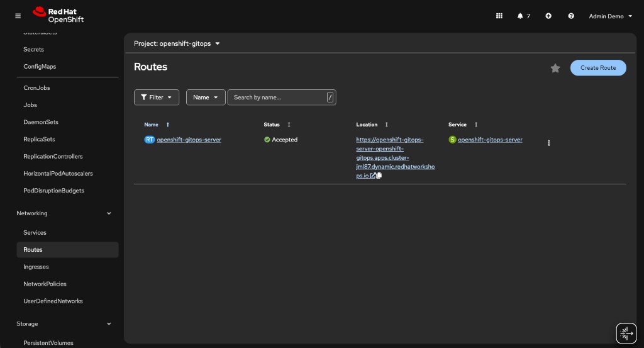Open the Lightspeed assistant button at bottom right
The width and height of the screenshot is (644, 348).
point(626,333)
